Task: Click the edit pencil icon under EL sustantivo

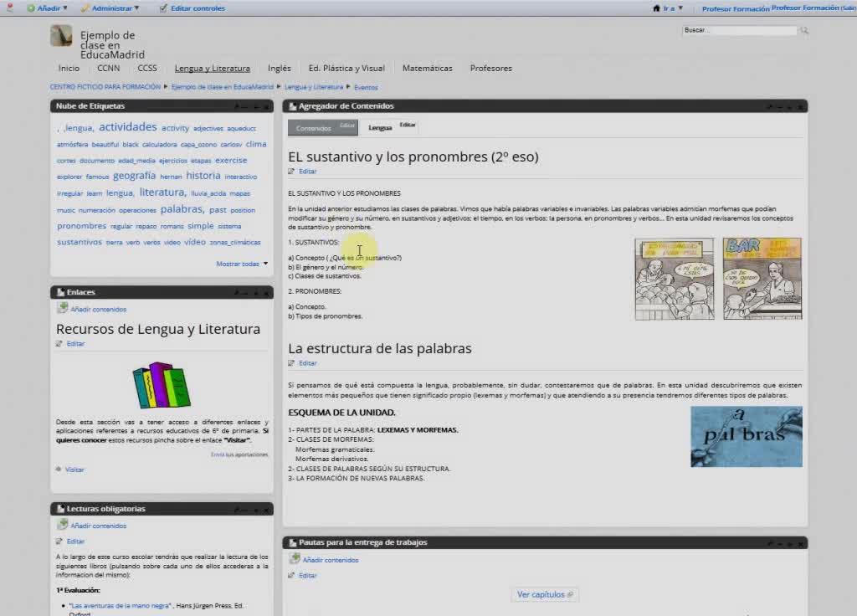Action: 291,172
